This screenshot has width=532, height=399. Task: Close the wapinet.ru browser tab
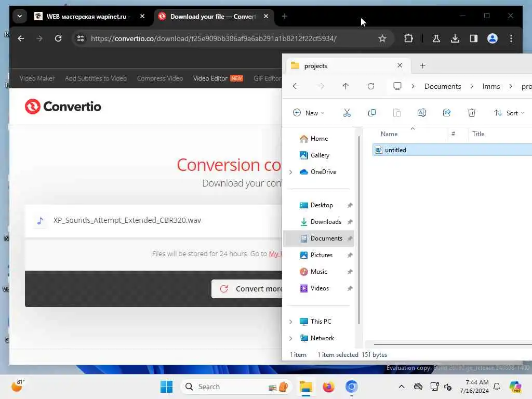pos(142,16)
